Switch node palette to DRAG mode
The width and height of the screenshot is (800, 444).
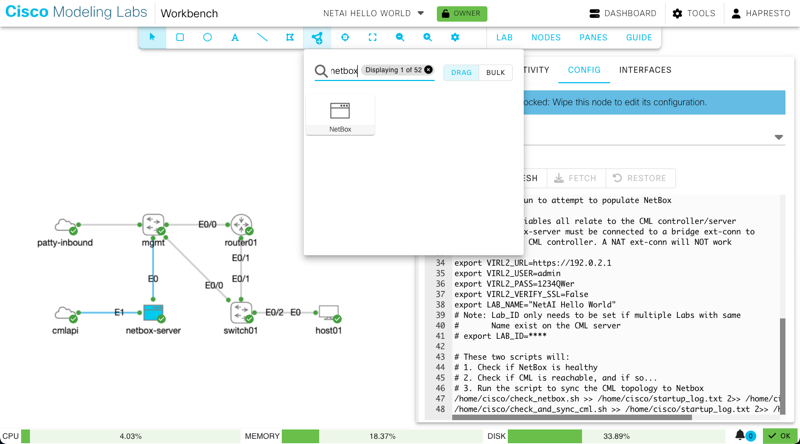pos(461,72)
